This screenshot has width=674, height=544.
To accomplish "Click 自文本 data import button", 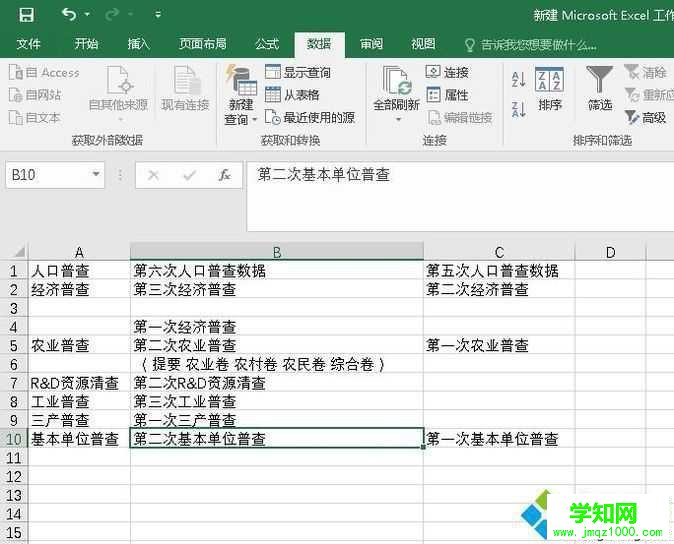I will point(34,117).
